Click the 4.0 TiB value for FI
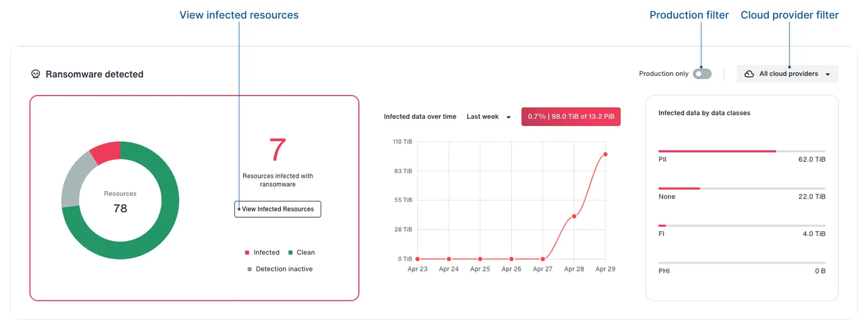Image resolution: width=868 pixels, height=330 pixels. pos(814,234)
